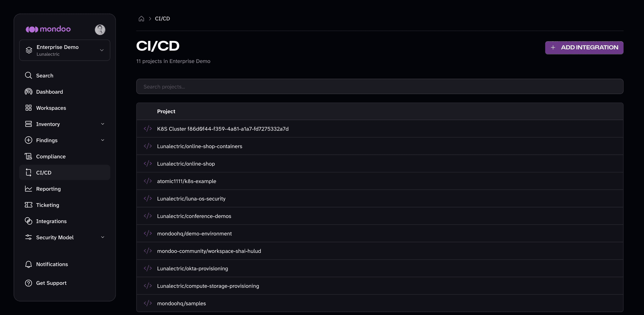Open mondoohq/demo-environment project
Image resolution: width=644 pixels, height=315 pixels.
pos(380,233)
